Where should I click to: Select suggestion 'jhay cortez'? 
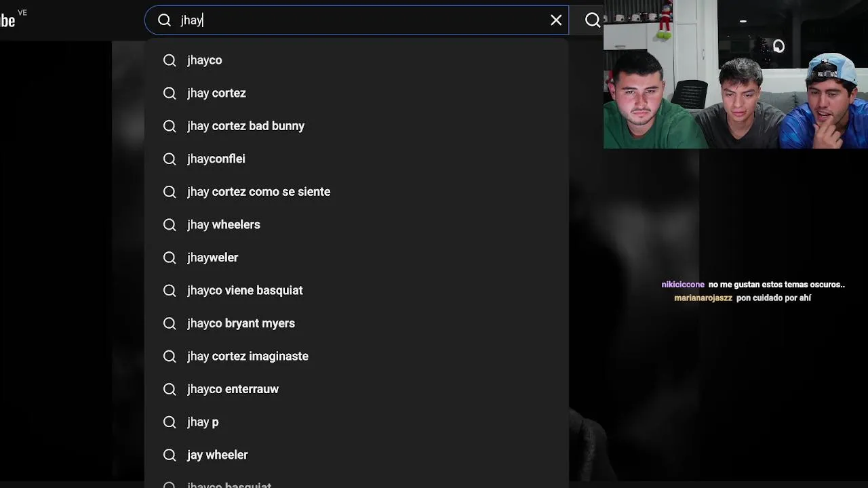tap(357, 93)
